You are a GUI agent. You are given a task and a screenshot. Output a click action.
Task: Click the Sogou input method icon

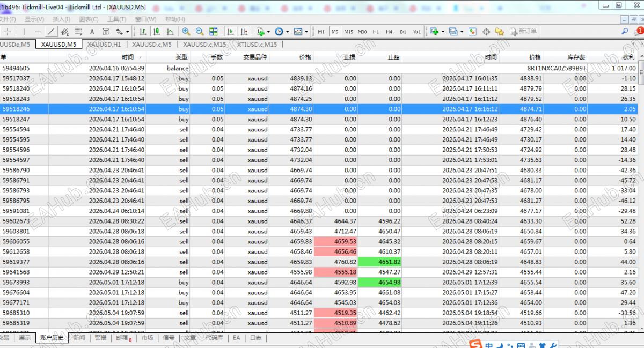point(475,345)
